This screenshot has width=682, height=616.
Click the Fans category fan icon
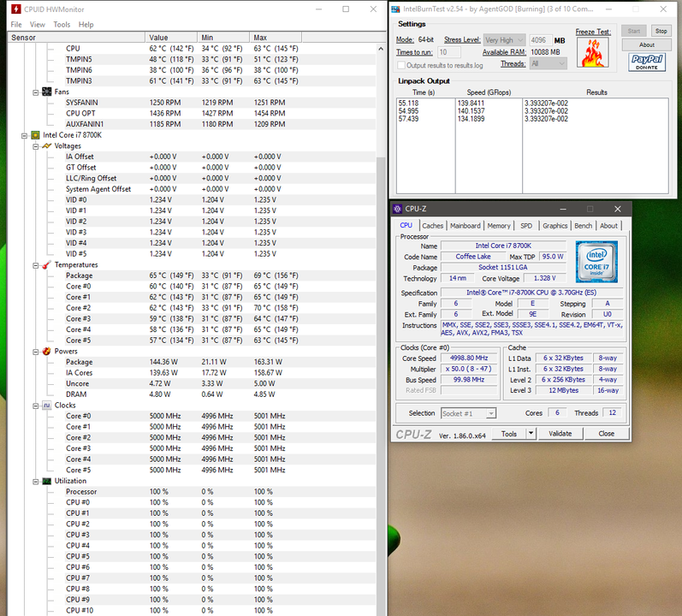click(x=46, y=92)
